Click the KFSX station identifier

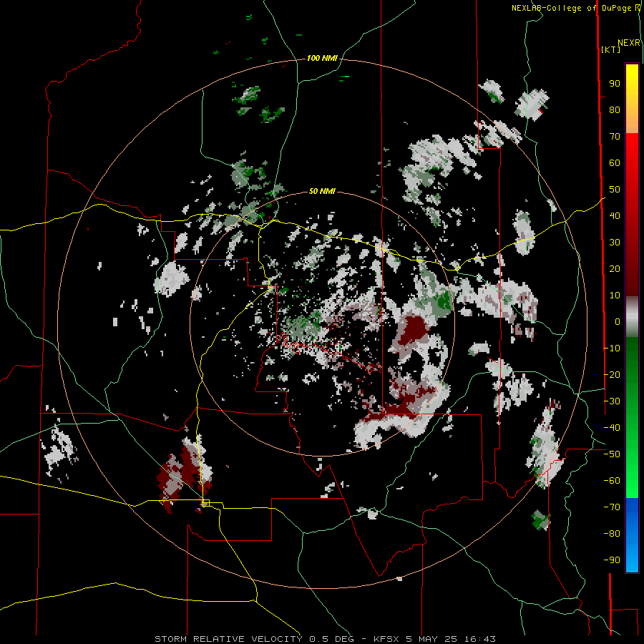[386, 639]
